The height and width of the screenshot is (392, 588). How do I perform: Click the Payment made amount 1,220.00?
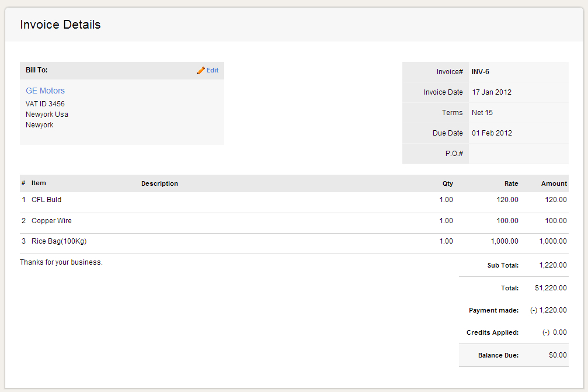coord(552,310)
